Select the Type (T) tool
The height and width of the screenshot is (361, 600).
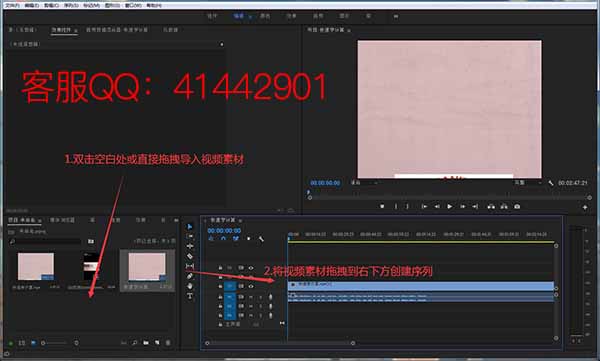coord(190,296)
